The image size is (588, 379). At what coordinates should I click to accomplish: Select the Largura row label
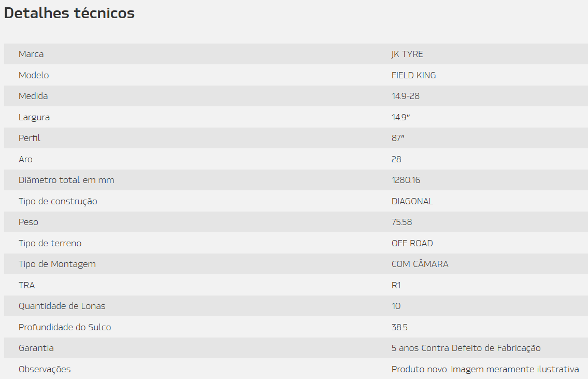[x=34, y=118]
